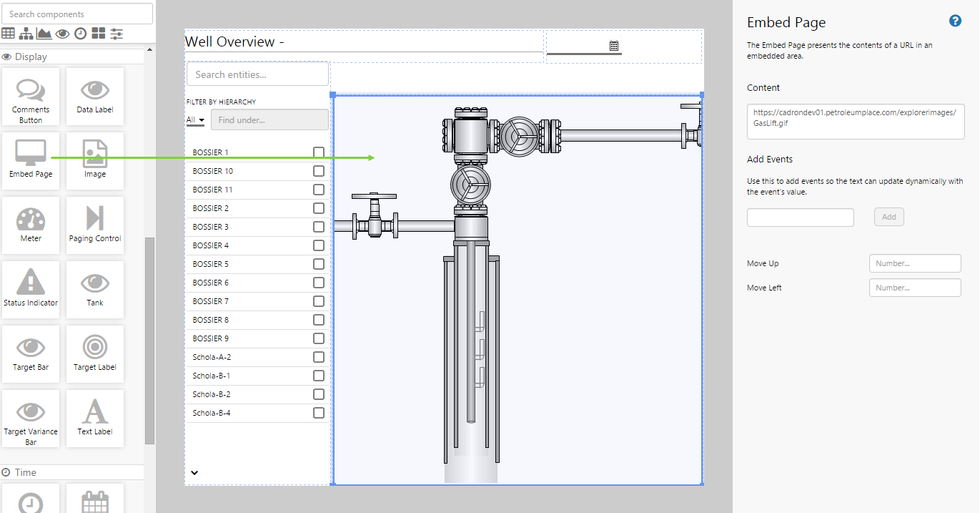
Task: Open the help question mark icon
Action: pos(955,21)
